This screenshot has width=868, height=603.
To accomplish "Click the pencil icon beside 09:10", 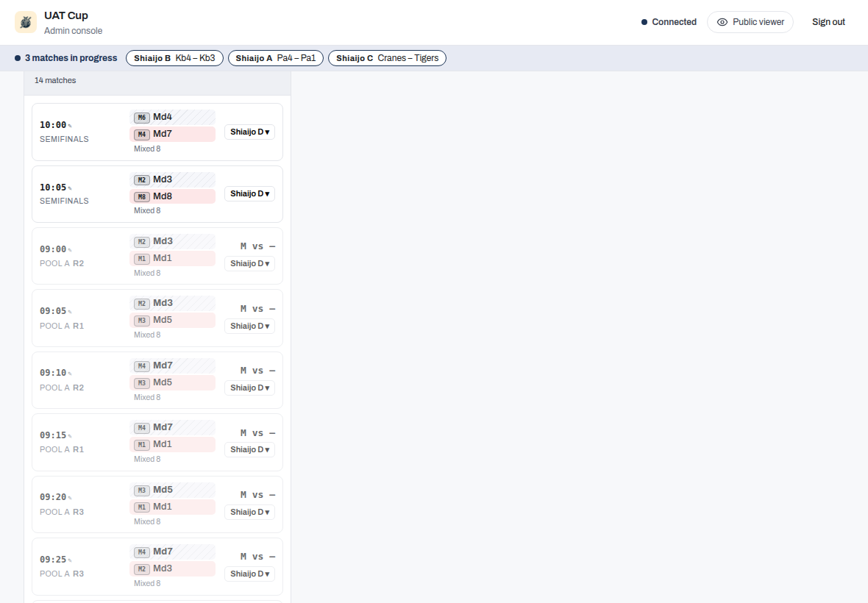I will click(x=70, y=374).
